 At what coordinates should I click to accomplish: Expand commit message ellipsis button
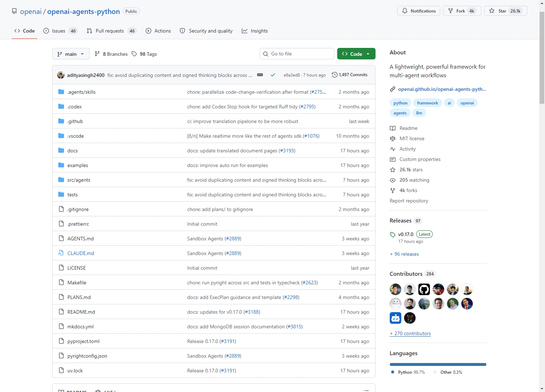coord(260,75)
